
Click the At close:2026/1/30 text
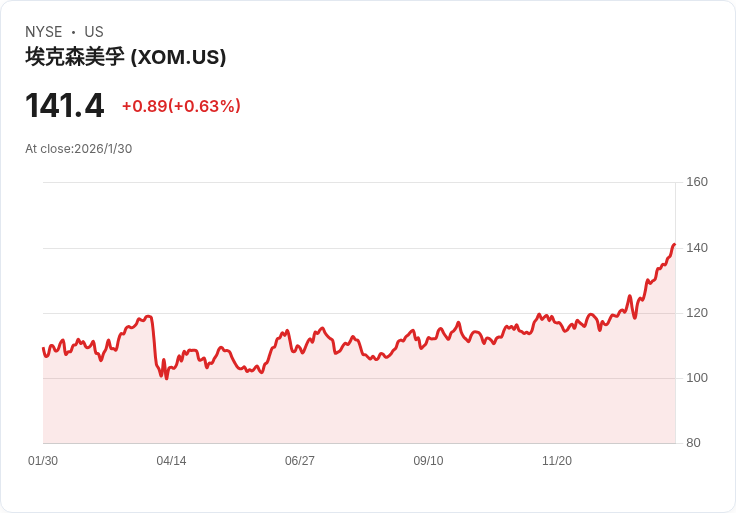[x=79, y=149]
